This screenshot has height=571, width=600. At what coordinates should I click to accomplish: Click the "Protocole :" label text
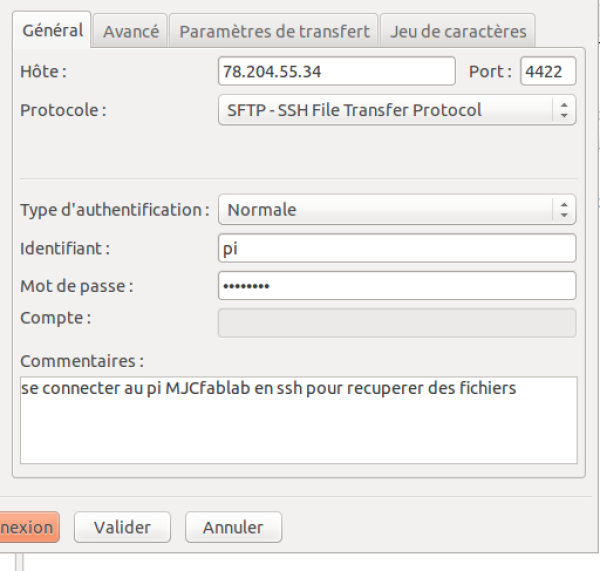(x=63, y=109)
